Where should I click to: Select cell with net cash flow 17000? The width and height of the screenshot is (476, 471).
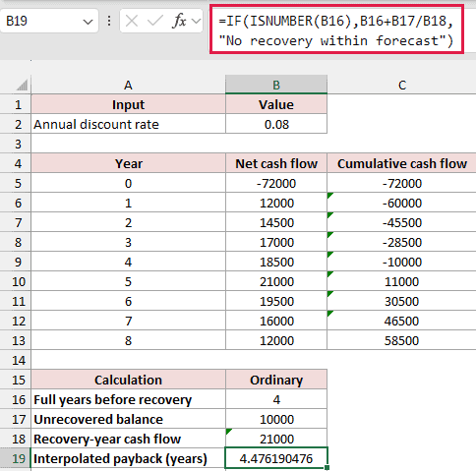pos(276,242)
